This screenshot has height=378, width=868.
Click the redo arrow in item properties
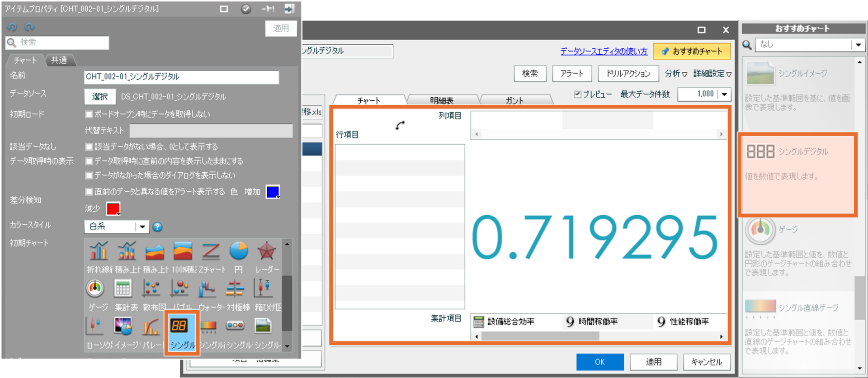29,27
